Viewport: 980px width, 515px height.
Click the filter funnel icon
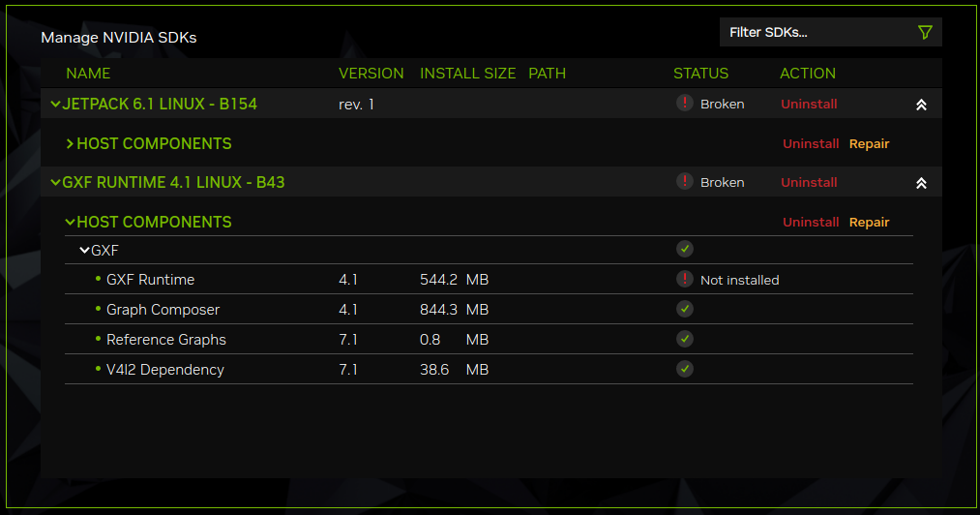tap(925, 33)
